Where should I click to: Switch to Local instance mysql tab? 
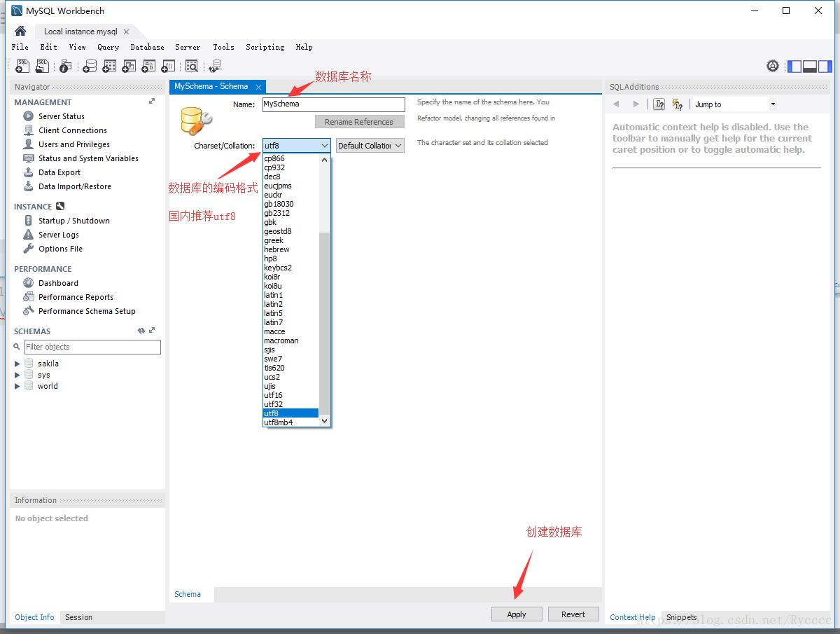click(80, 32)
